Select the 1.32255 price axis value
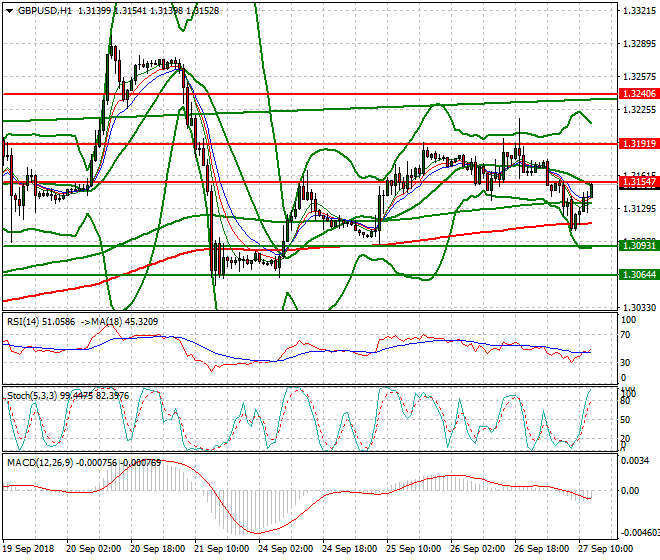The width and height of the screenshot is (660, 560). pos(639,110)
